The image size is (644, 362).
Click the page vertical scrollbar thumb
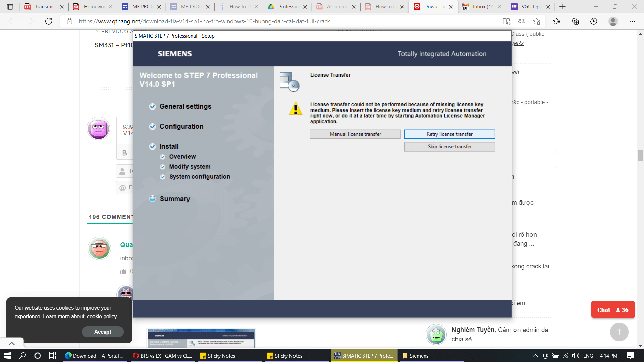(x=640, y=156)
